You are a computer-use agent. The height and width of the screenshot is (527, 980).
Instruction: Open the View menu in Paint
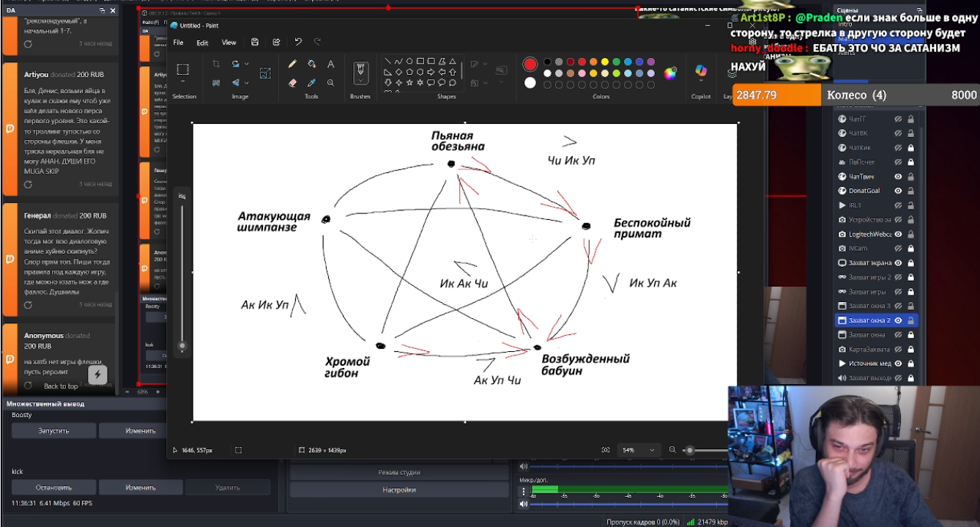[229, 43]
